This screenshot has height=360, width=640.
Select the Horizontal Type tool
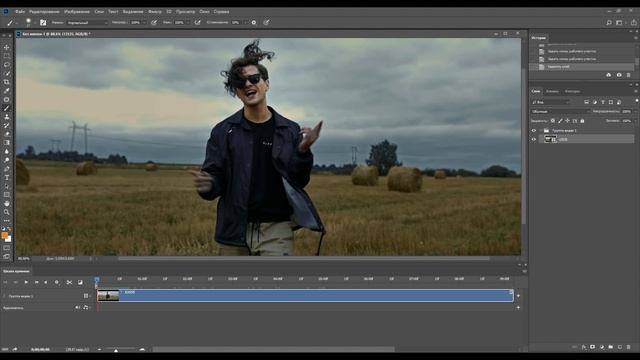pyautogui.click(x=7, y=178)
